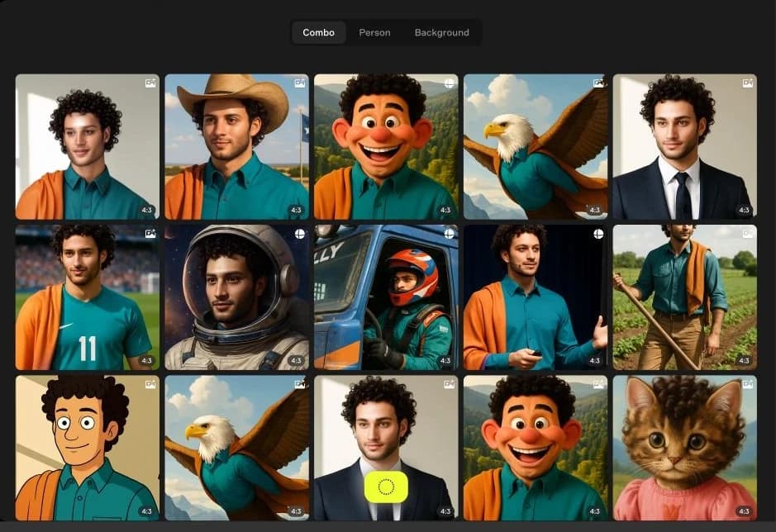Click the image icon on the farmer thumbnail
776x532 pixels.
(x=748, y=234)
